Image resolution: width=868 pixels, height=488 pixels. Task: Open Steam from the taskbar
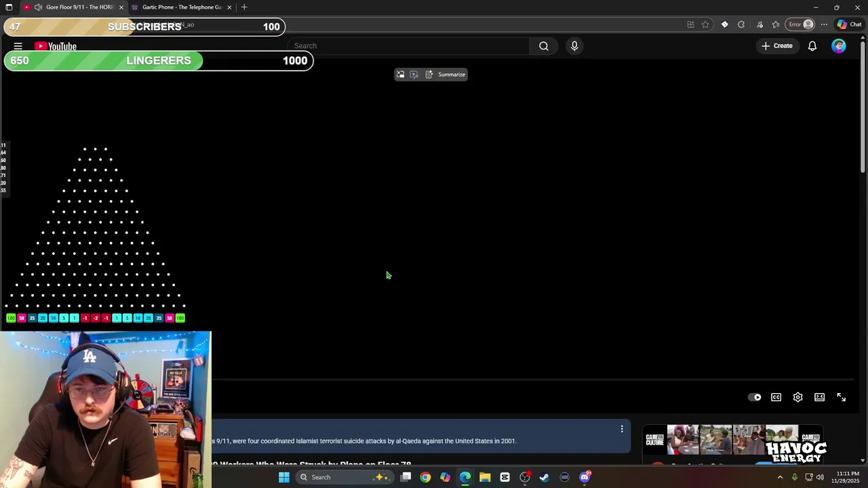coord(545,477)
